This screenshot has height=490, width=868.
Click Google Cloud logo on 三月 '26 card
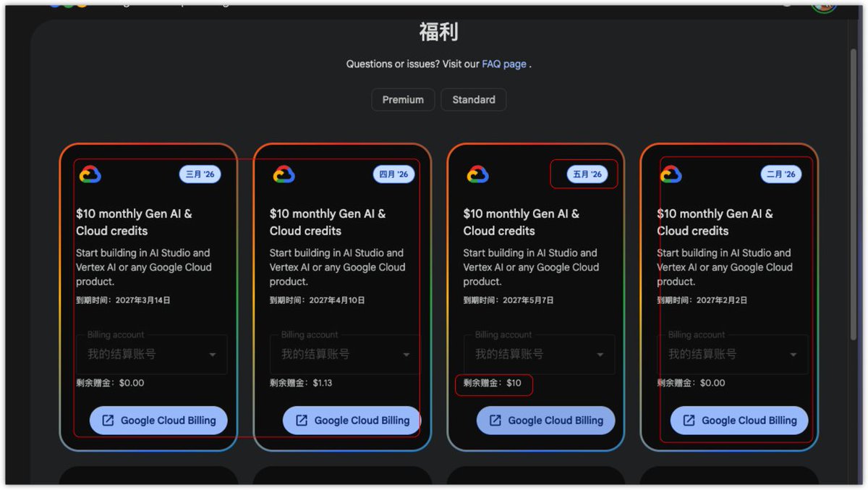(90, 174)
